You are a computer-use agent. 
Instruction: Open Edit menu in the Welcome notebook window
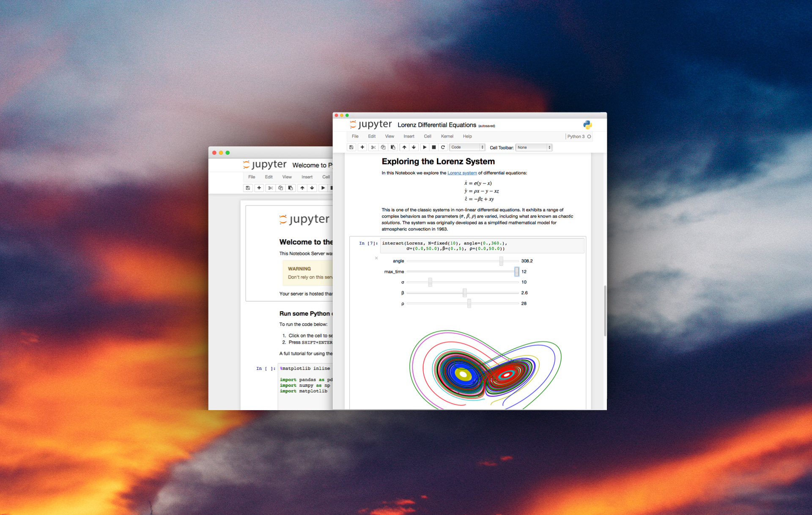point(269,177)
